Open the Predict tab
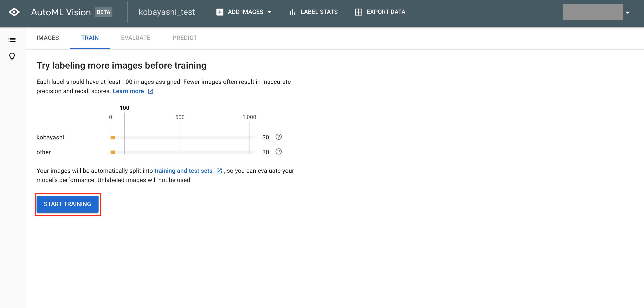The width and height of the screenshot is (644, 308). [185, 38]
